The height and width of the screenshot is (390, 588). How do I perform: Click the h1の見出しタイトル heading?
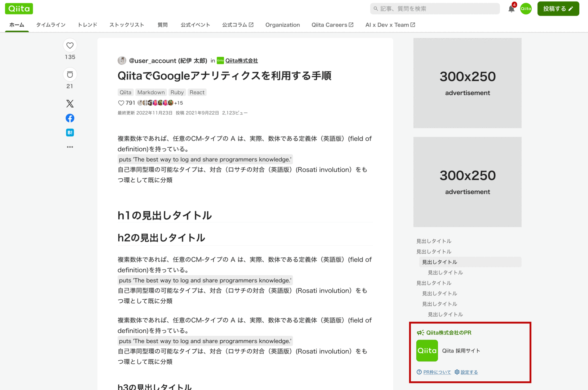164,216
